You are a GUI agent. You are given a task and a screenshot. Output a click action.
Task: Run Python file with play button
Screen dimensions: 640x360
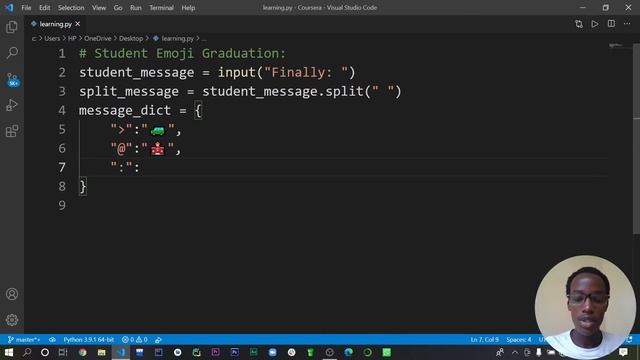click(595, 24)
